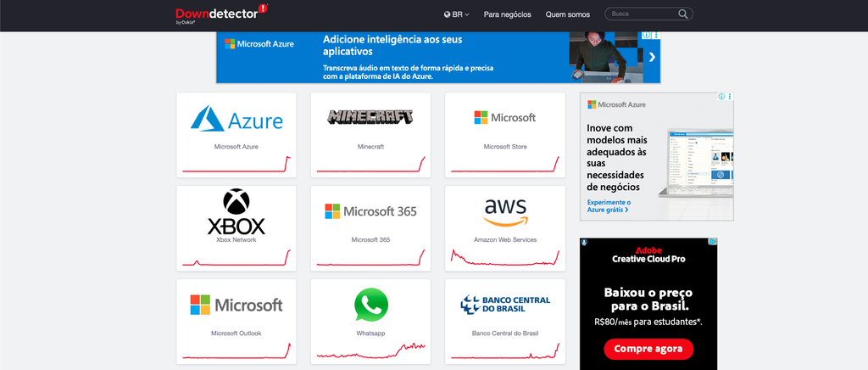The width and height of the screenshot is (868, 370).
Task: Click the Compre agora button
Action: (x=648, y=349)
